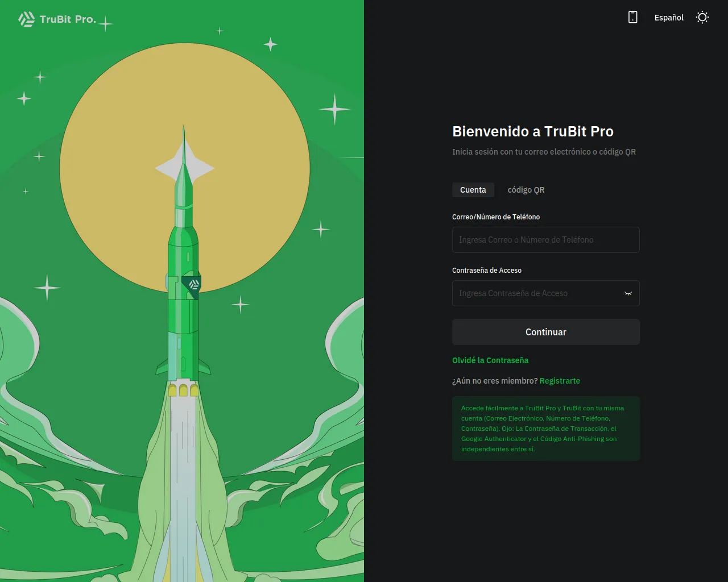Viewport: 728px width, 582px height.
Task: Open the Español language selector
Action: tap(669, 18)
